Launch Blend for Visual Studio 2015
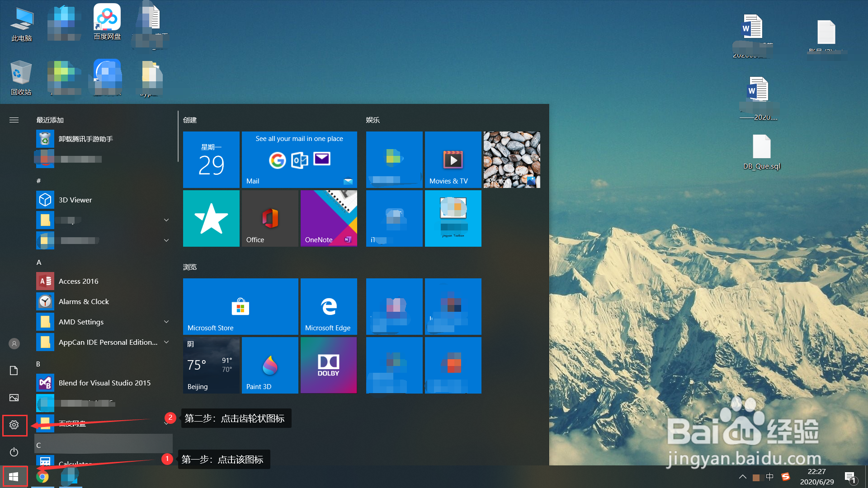This screenshot has width=868, height=488. pos(104,383)
